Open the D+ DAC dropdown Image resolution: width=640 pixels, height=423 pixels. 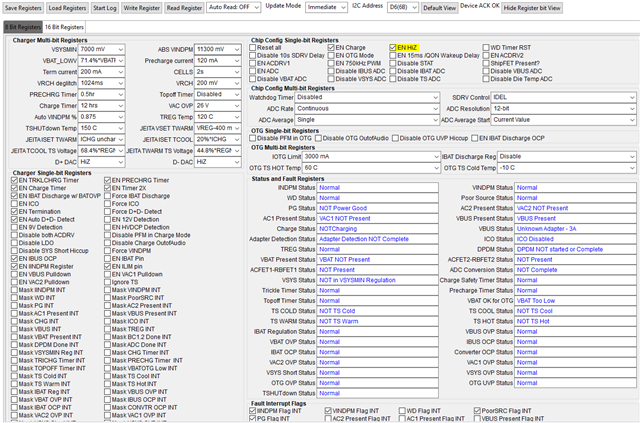pyautogui.click(x=102, y=162)
